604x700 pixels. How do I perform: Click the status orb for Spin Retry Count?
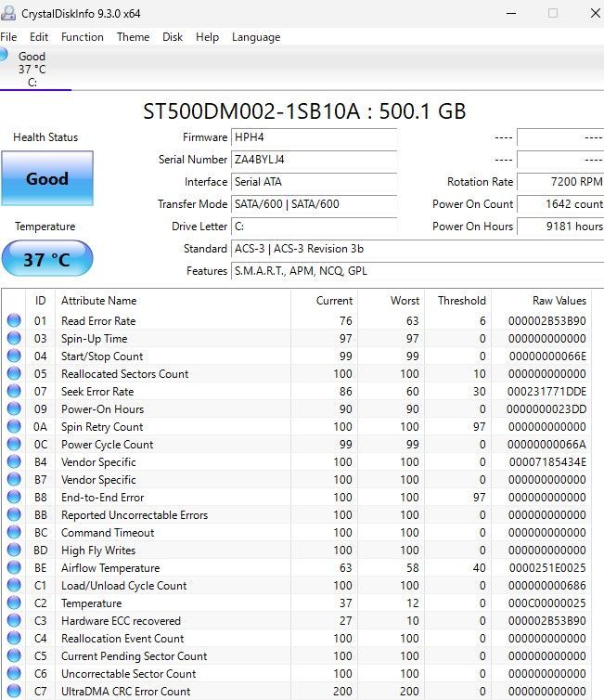[x=14, y=427]
